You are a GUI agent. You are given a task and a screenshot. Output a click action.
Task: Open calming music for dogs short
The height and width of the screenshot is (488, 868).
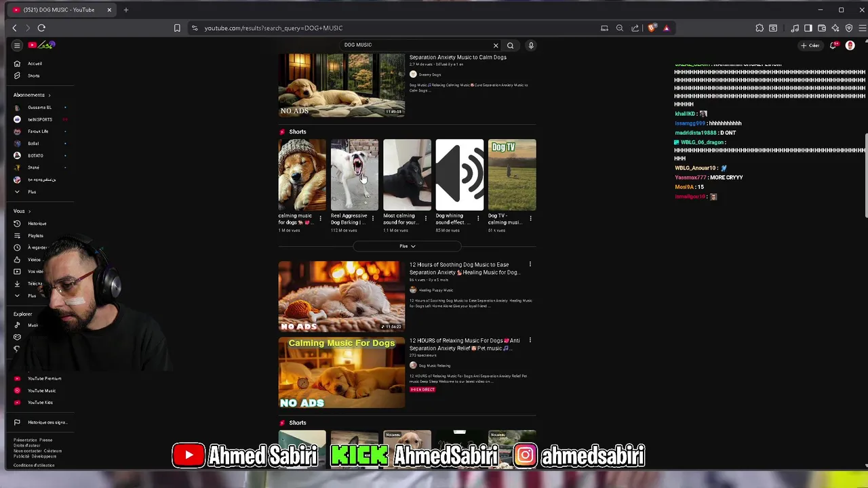(302, 175)
